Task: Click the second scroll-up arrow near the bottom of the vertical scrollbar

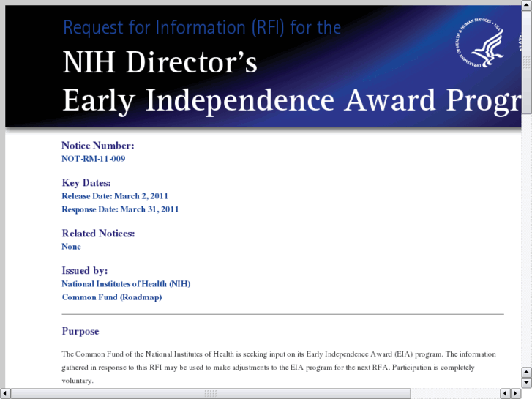Action: tap(526, 372)
